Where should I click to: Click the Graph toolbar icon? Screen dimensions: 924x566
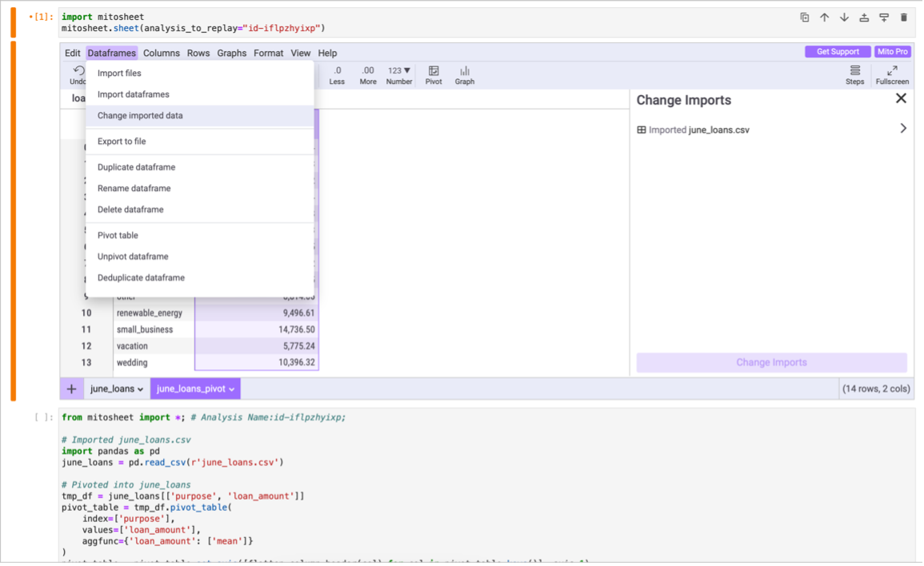tap(465, 71)
